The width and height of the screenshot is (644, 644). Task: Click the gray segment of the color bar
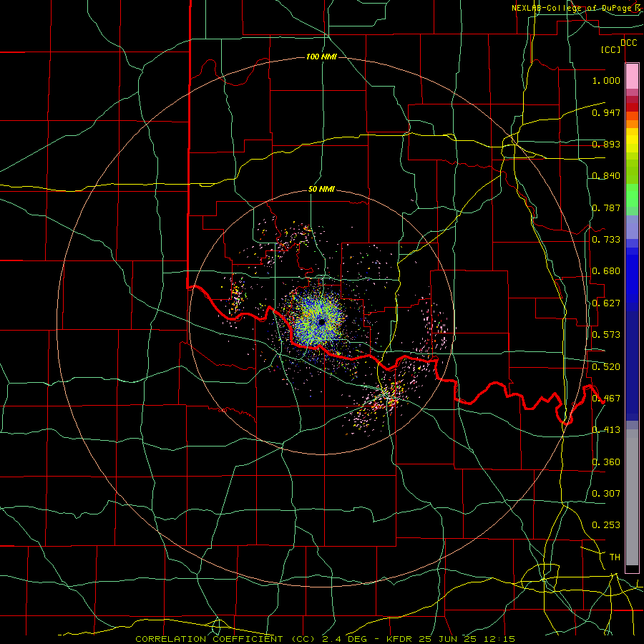[x=632, y=497]
